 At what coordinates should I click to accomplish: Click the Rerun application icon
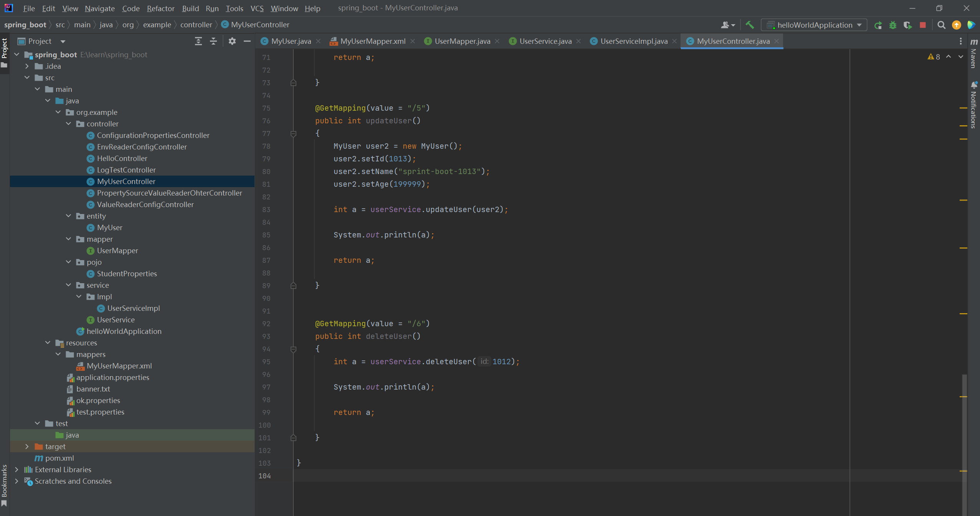click(x=878, y=25)
